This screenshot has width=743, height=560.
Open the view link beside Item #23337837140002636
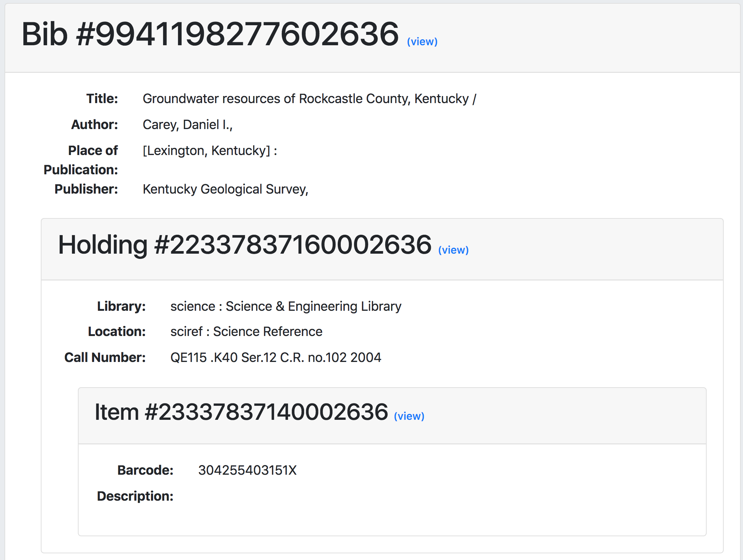pos(409,416)
